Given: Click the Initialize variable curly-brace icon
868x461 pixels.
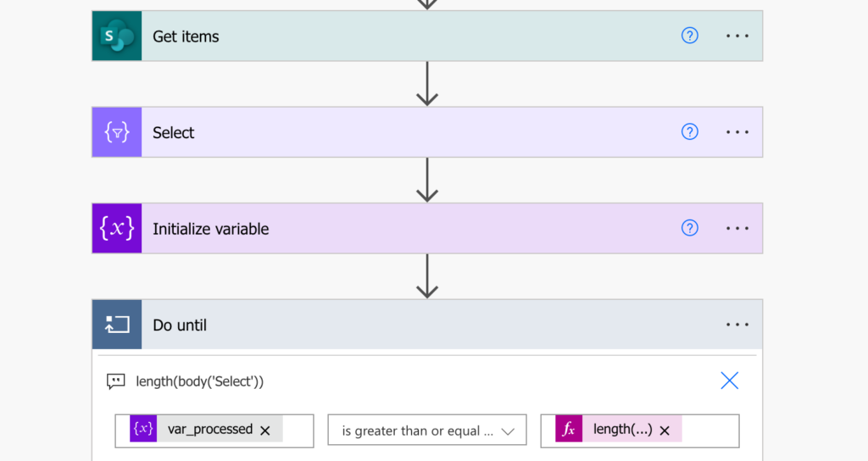Looking at the screenshot, I should pyautogui.click(x=117, y=229).
